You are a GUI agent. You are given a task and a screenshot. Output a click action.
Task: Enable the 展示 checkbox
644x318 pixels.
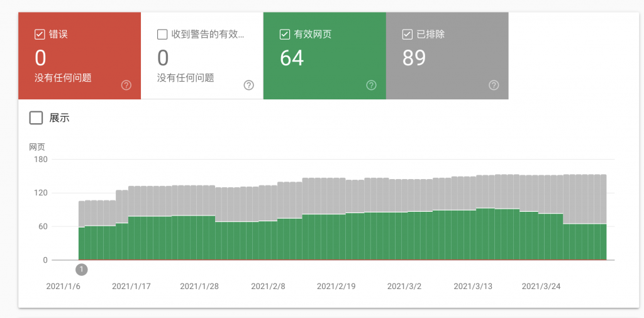point(36,118)
